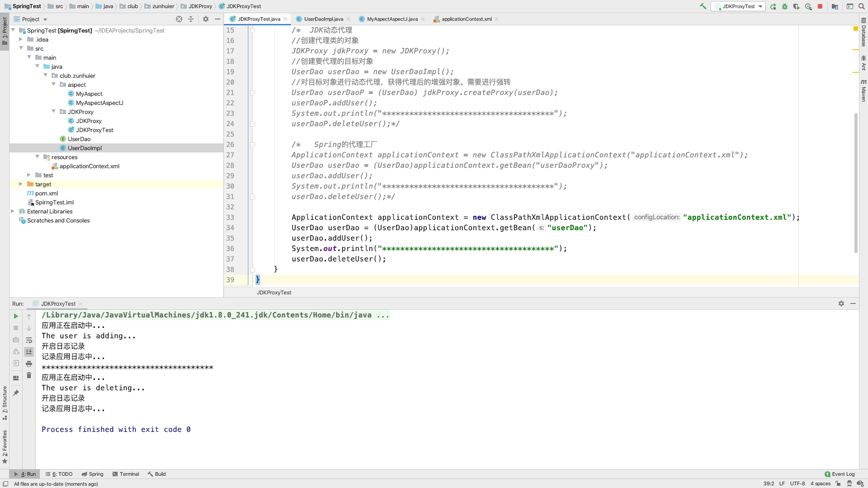Click the Up the Stack Trace arrow
The height and width of the screenshot is (488, 868).
29,316
